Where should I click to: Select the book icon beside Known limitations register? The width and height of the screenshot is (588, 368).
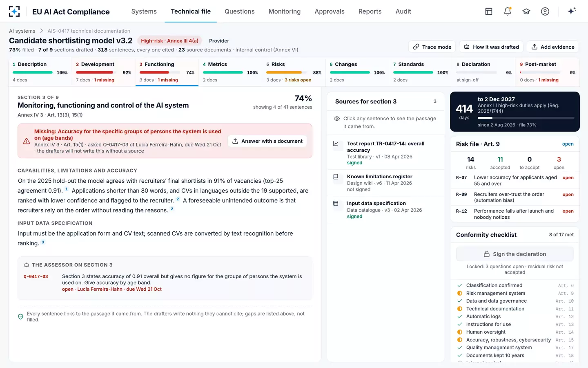[336, 177]
